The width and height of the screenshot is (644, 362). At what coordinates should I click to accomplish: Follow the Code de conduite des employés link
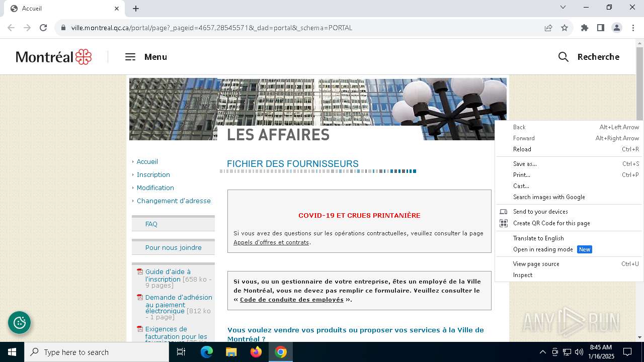[292, 300]
